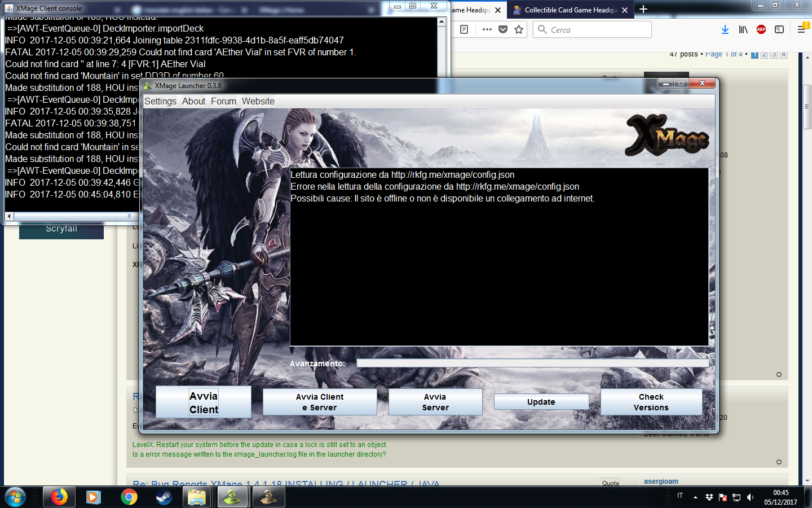Open the Firefox hamburger menu
This screenshot has width=812, height=508.
tap(801, 29)
